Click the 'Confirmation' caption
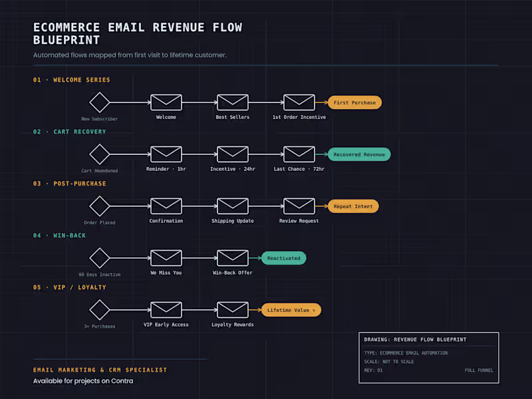 coord(166,221)
